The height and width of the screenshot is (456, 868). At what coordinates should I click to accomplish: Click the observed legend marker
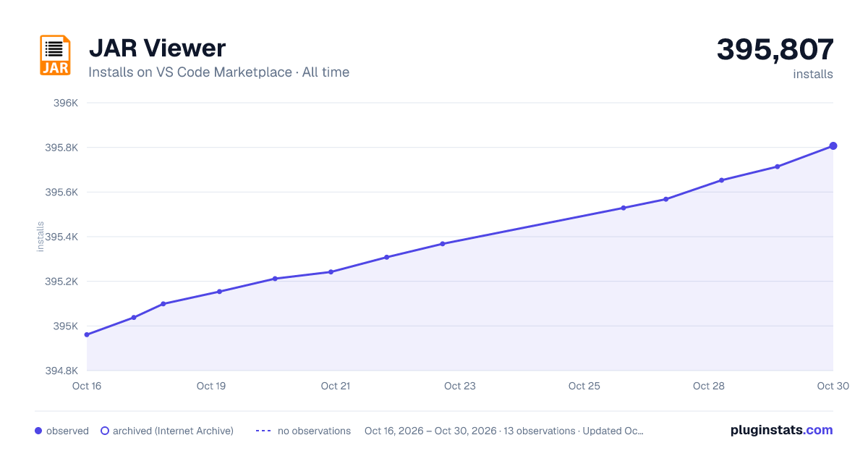click(x=38, y=431)
